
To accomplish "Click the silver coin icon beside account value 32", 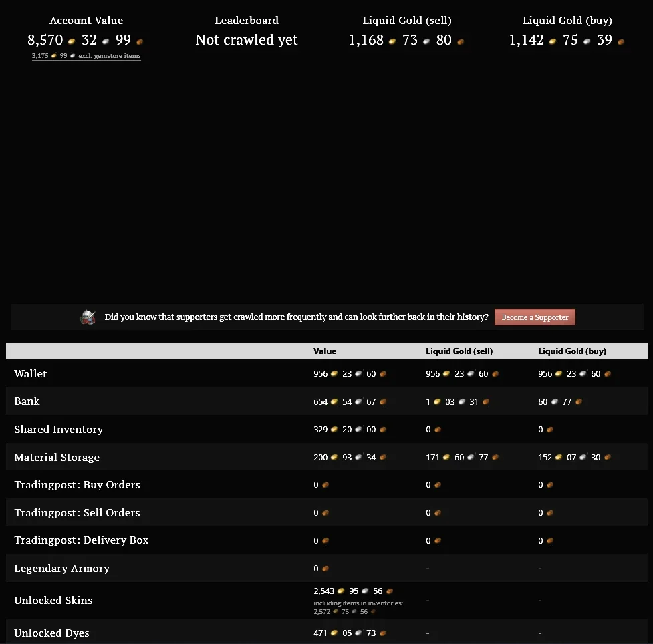I will click(x=106, y=41).
